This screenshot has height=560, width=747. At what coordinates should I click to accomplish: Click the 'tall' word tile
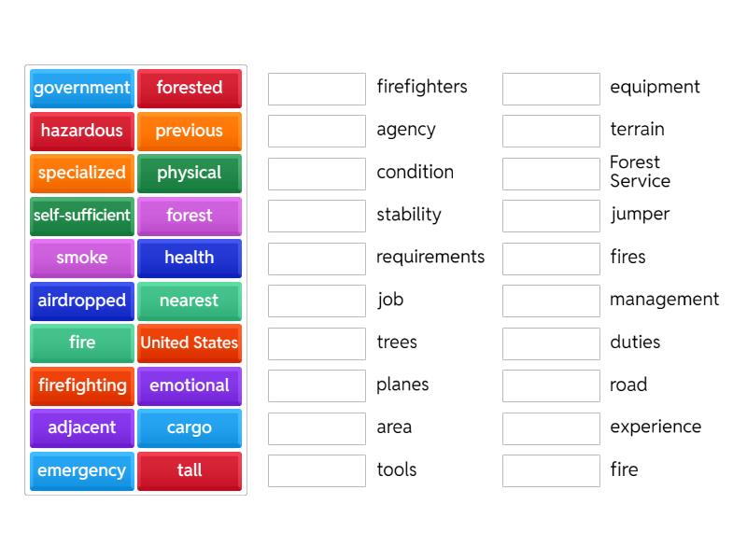tap(190, 471)
